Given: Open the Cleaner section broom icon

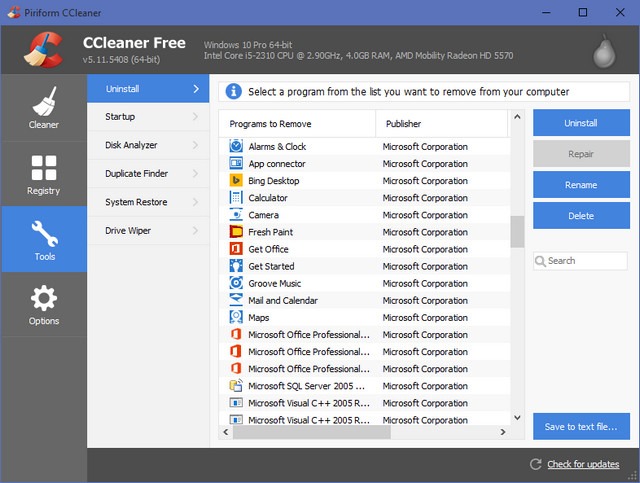Looking at the screenshot, I should pyautogui.click(x=44, y=101).
